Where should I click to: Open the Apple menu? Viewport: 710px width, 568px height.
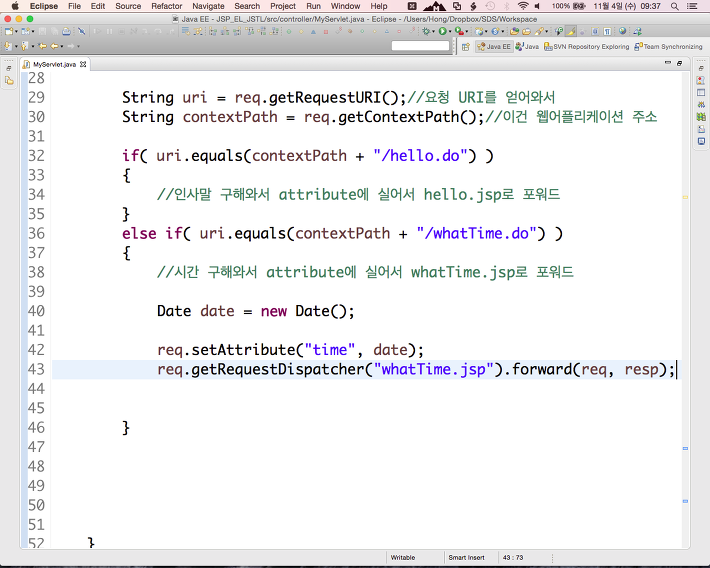tap(14, 6)
